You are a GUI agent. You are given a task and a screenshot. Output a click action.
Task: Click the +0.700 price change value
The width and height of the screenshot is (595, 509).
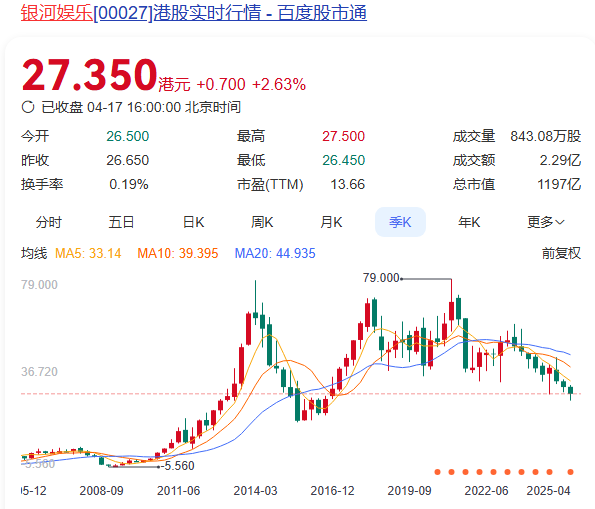point(221,85)
